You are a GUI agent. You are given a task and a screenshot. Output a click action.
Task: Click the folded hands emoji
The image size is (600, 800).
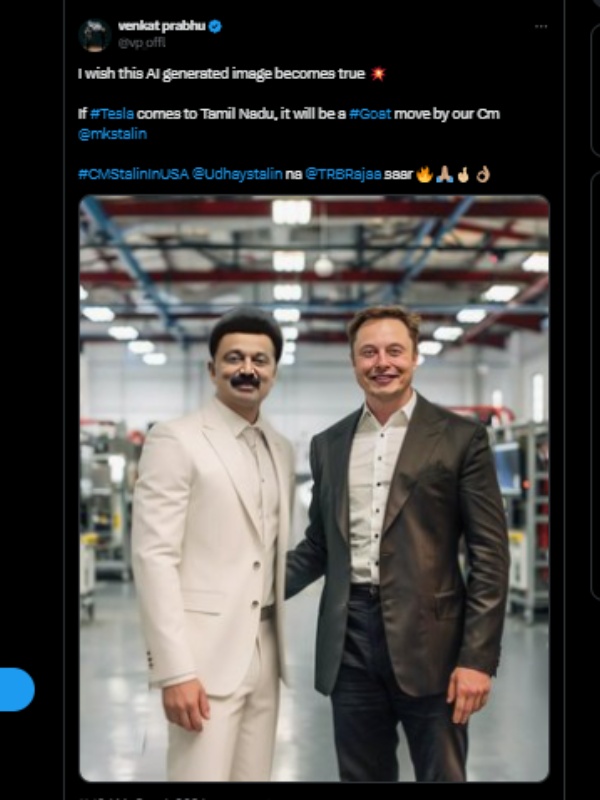(444, 174)
